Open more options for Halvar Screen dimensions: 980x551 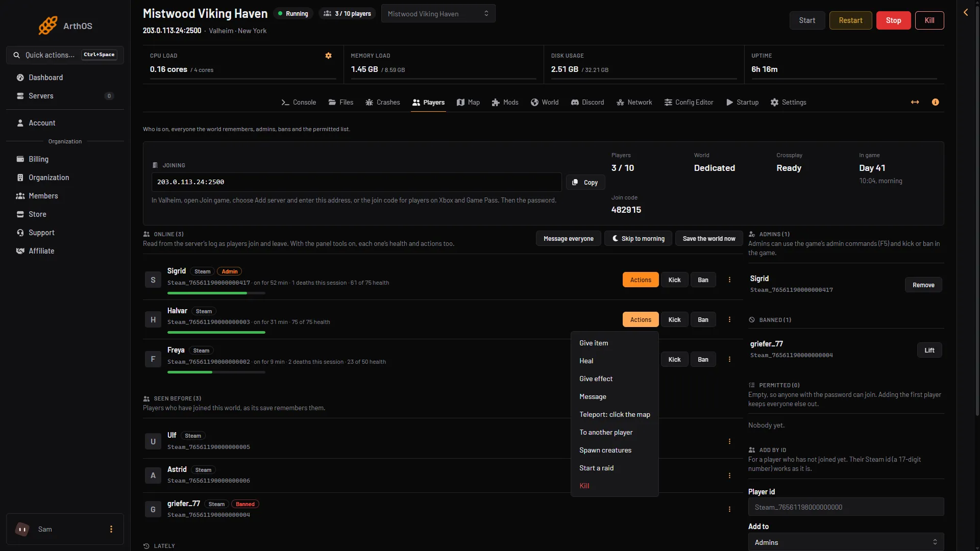[x=729, y=319]
